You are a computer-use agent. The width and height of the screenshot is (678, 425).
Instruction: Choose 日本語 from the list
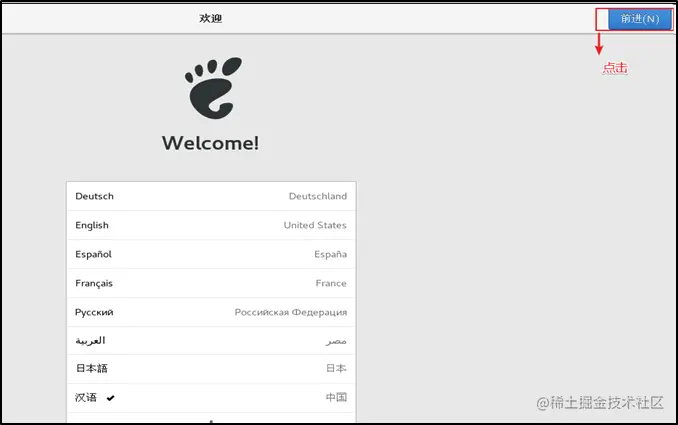pos(211,369)
